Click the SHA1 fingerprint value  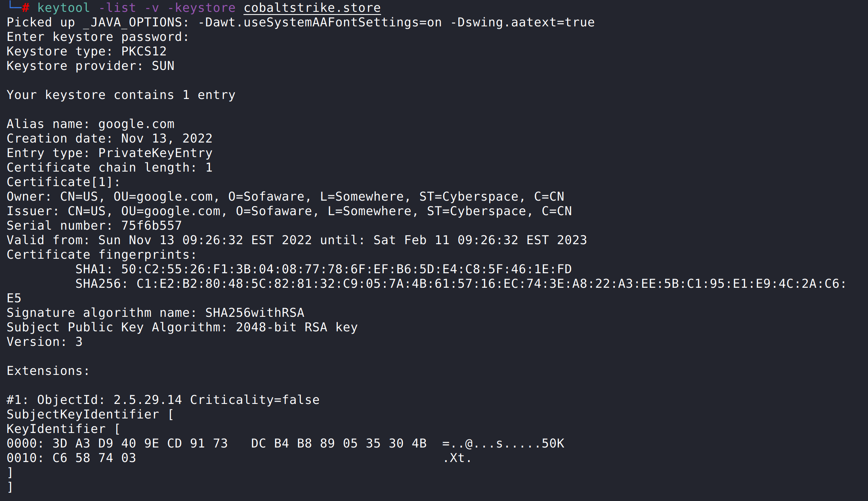[346, 269]
